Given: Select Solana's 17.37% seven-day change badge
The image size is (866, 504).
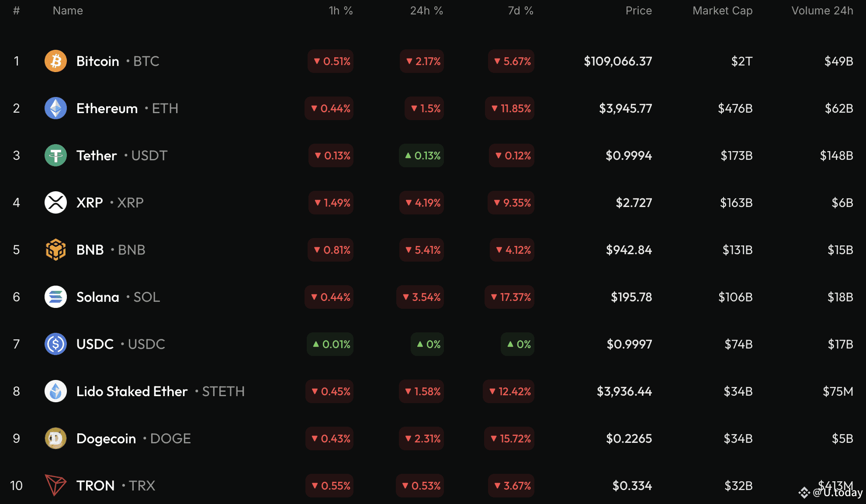Looking at the screenshot, I should tap(509, 297).
